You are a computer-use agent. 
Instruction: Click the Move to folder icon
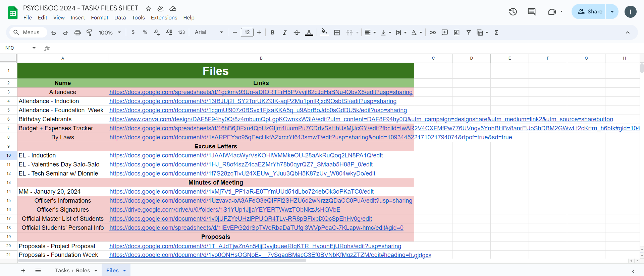[161, 8]
